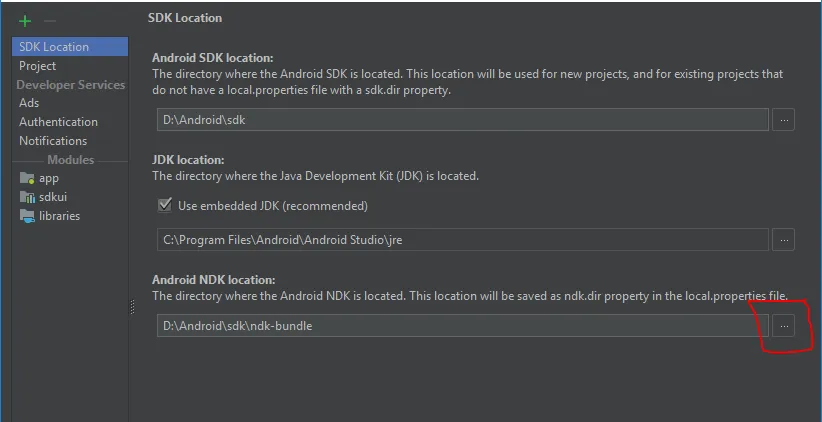Select the sdkui module
This screenshot has width=822, height=422.
tap(54, 197)
